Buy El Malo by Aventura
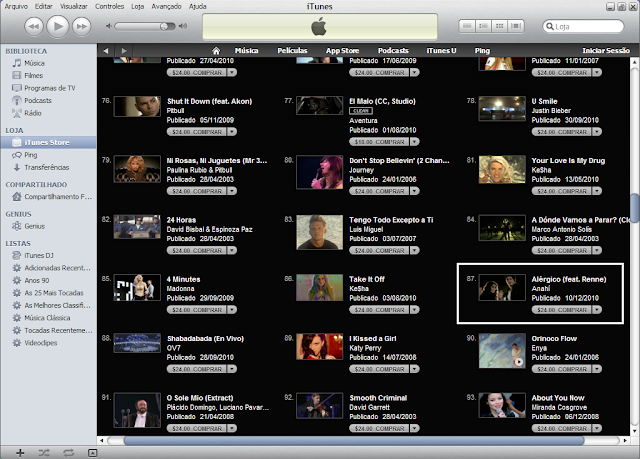 [379, 142]
